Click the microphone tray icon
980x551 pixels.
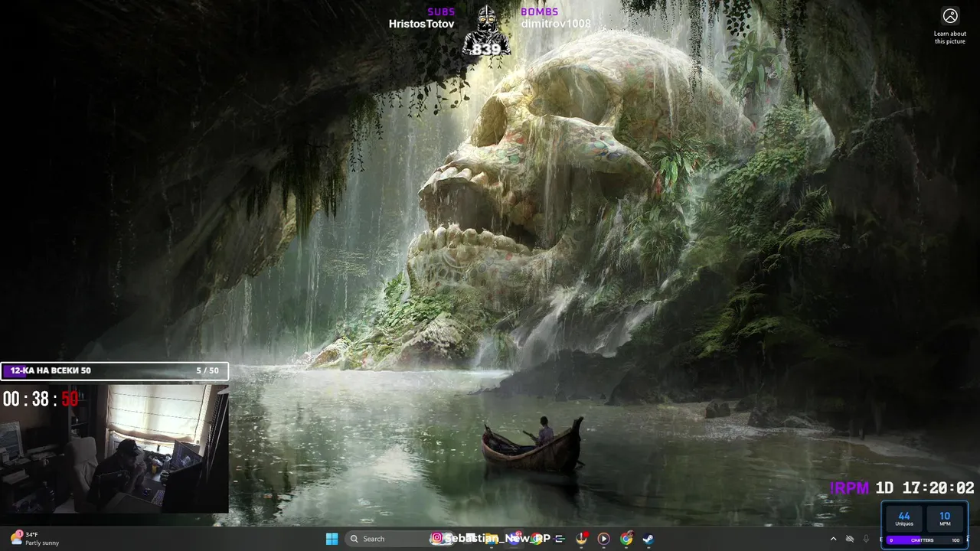click(x=866, y=539)
